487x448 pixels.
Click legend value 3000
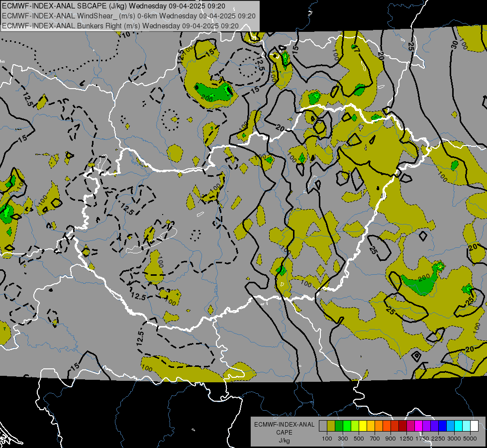tap(454, 439)
